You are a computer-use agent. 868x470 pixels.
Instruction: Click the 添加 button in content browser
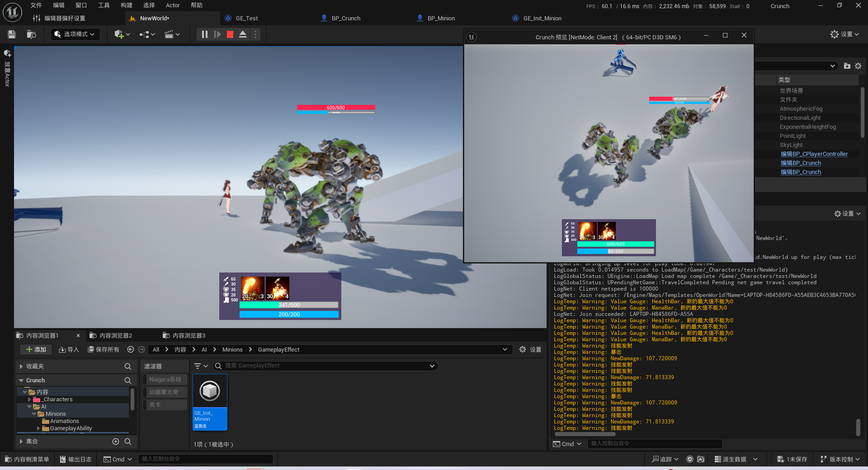(x=36, y=350)
